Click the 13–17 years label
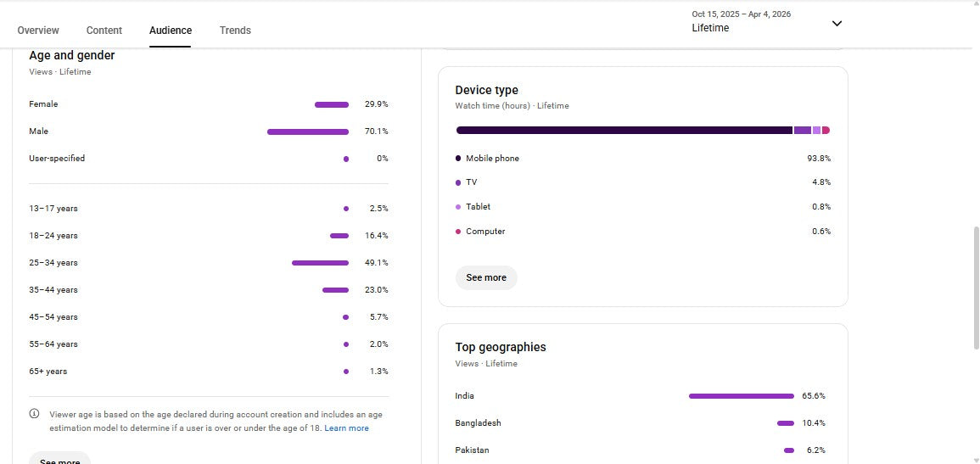The image size is (980, 464). pyautogui.click(x=53, y=209)
